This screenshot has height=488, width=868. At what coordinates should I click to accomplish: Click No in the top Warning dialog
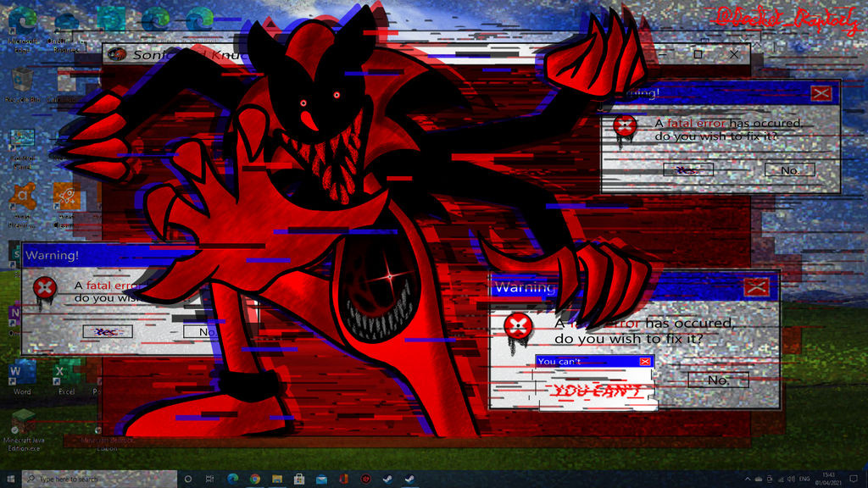click(x=788, y=169)
